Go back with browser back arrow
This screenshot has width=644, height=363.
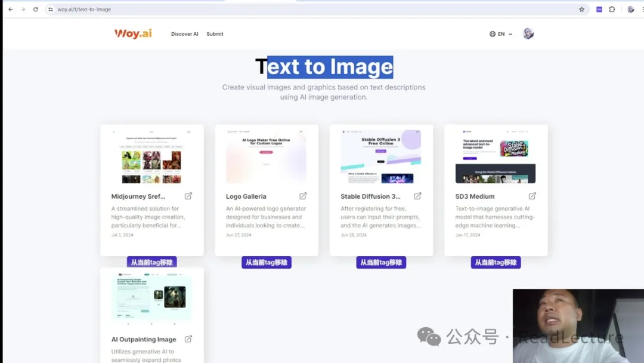(11, 9)
